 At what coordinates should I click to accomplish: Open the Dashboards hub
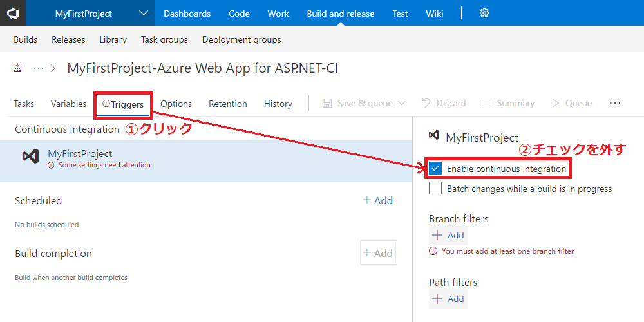tap(187, 14)
